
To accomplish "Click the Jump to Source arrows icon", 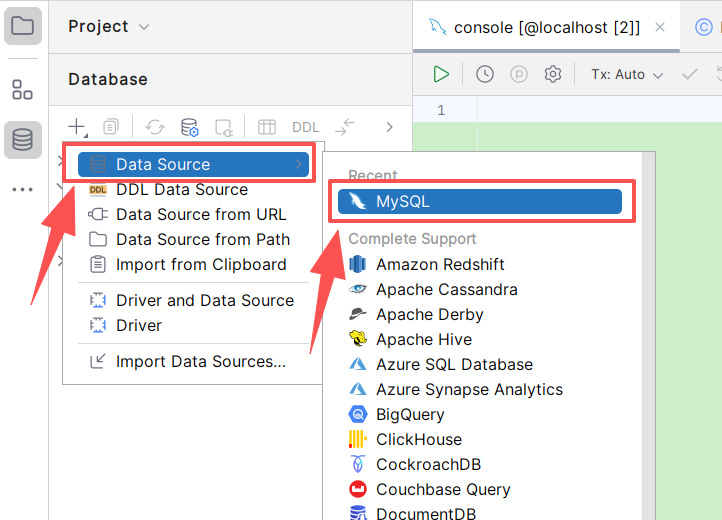I will pos(345,127).
